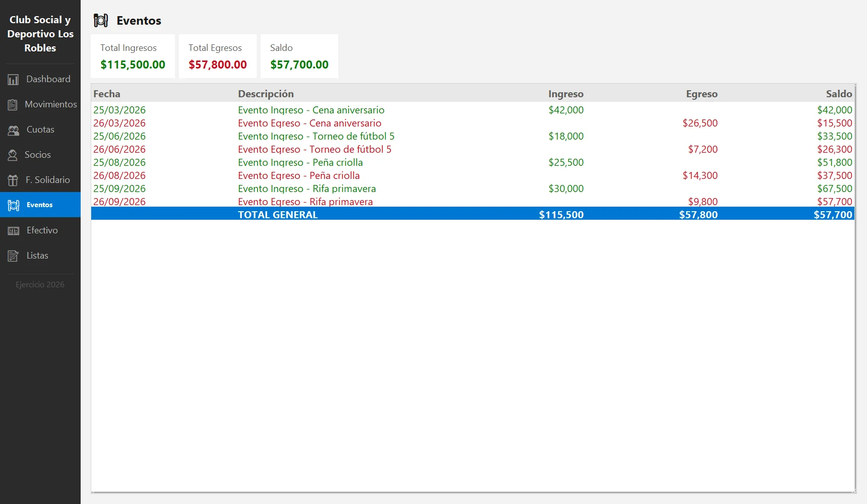Click the date 25/03/2026

click(x=119, y=110)
